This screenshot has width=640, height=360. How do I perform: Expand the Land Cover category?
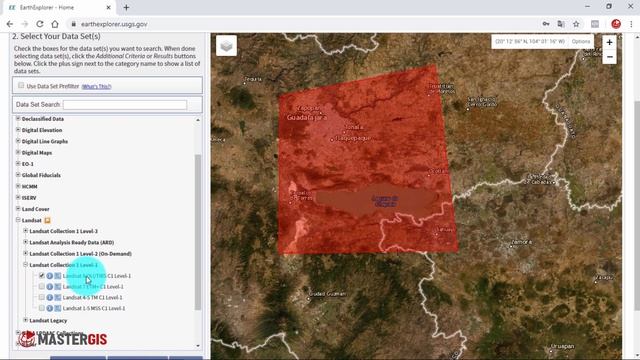tap(18, 209)
